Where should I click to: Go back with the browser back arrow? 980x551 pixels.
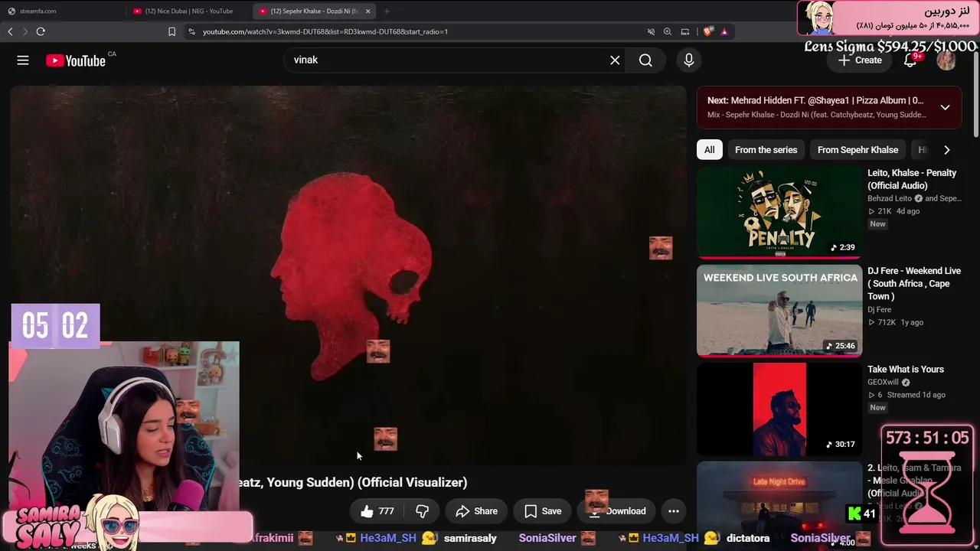pyautogui.click(x=10, y=31)
